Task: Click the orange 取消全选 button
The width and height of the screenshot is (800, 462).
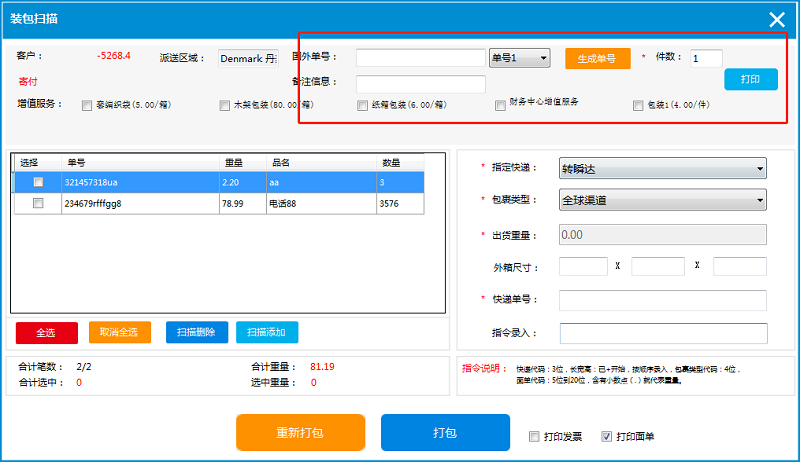Action: (x=119, y=332)
